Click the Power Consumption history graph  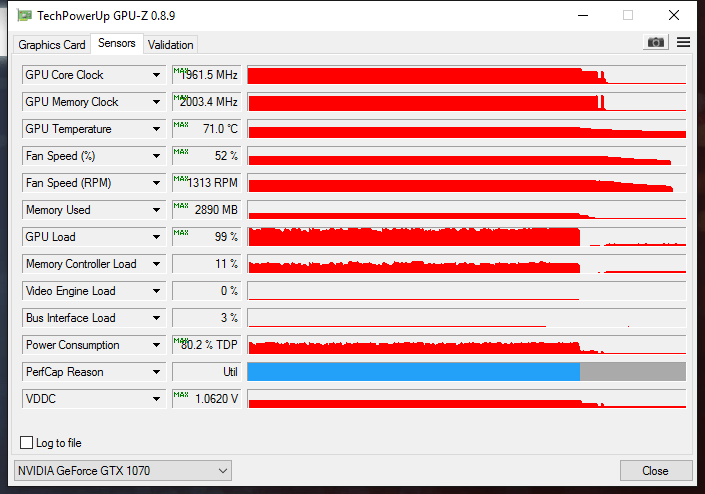tap(467, 345)
